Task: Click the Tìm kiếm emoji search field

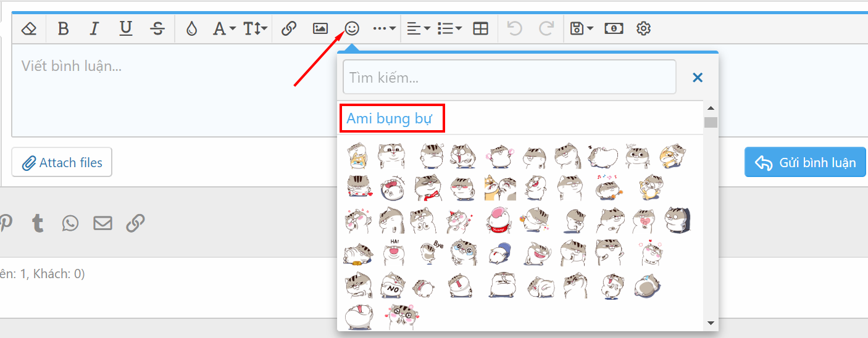Action: pos(509,78)
